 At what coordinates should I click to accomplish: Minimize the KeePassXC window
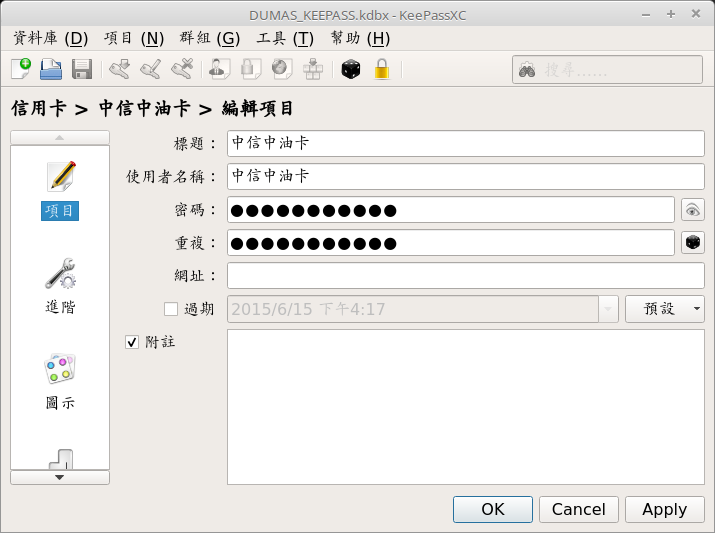(x=646, y=15)
